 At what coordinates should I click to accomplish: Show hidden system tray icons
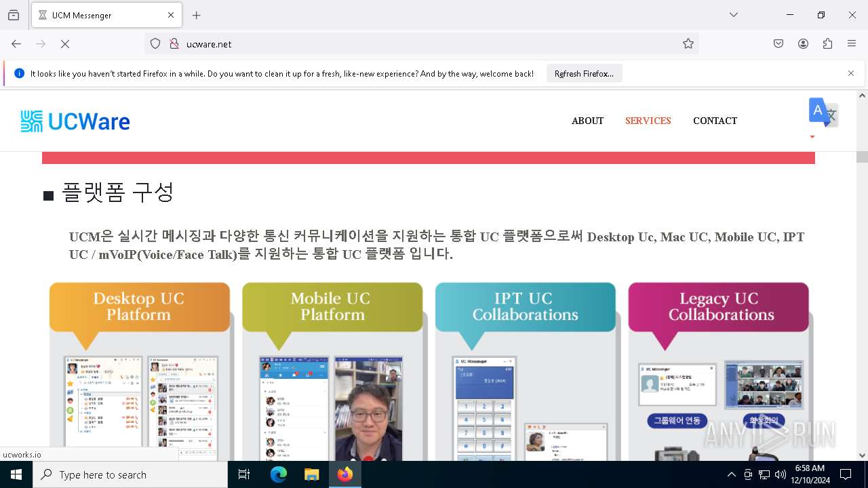[x=731, y=474]
